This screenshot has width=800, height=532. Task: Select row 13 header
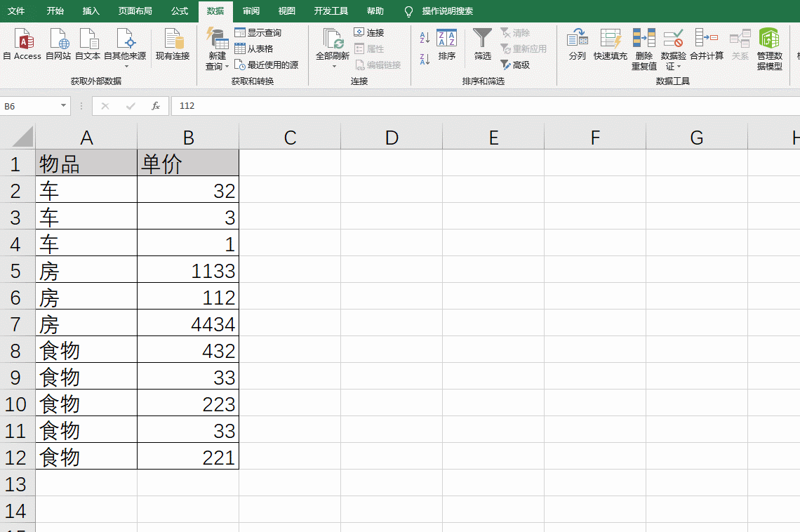click(17, 484)
